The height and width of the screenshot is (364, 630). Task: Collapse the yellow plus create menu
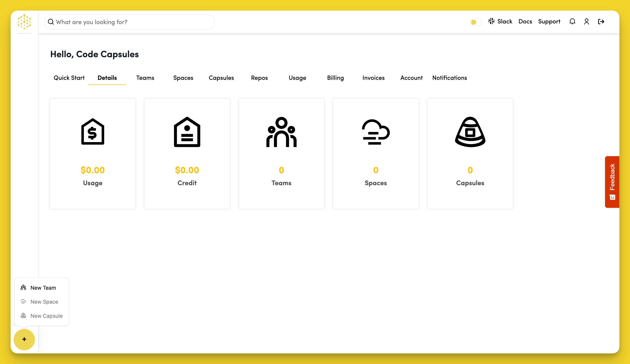point(24,339)
